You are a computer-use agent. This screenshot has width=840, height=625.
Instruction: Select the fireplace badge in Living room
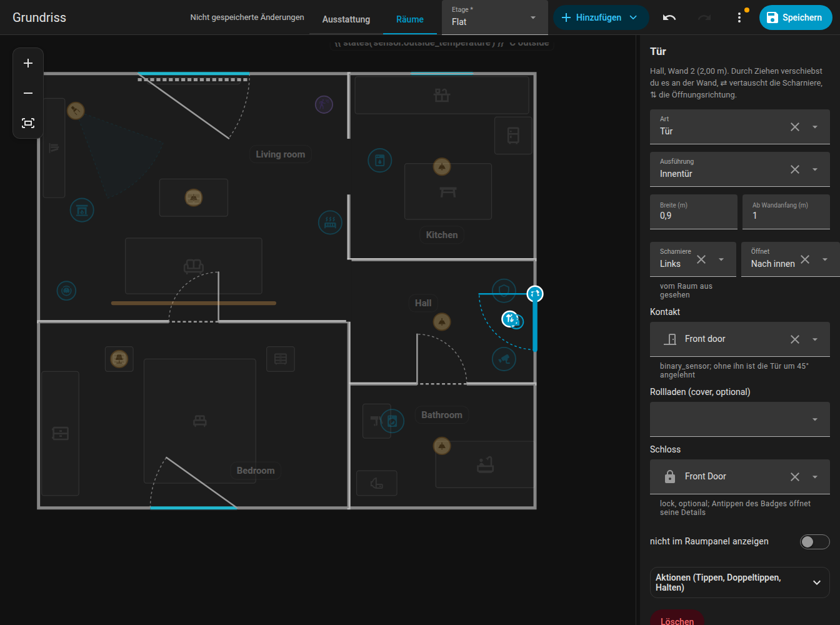pyautogui.click(x=82, y=210)
